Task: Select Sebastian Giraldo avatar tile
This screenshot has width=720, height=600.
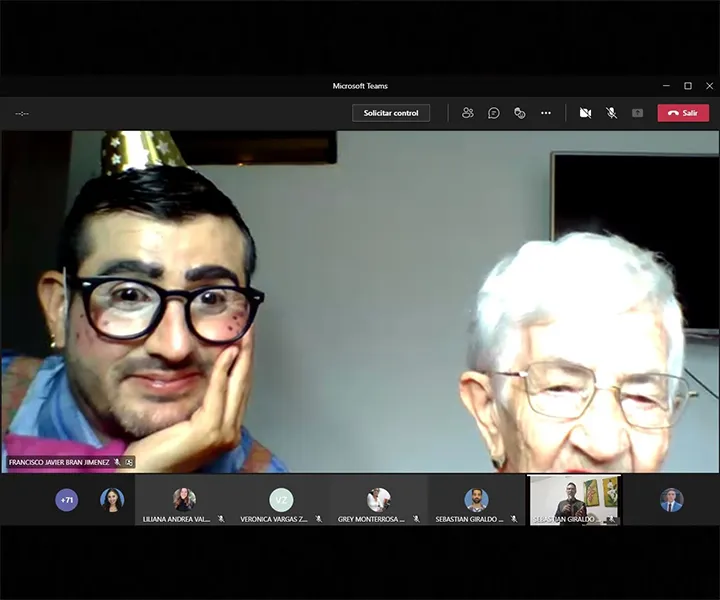Action: pyautogui.click(x=476, y=500)
